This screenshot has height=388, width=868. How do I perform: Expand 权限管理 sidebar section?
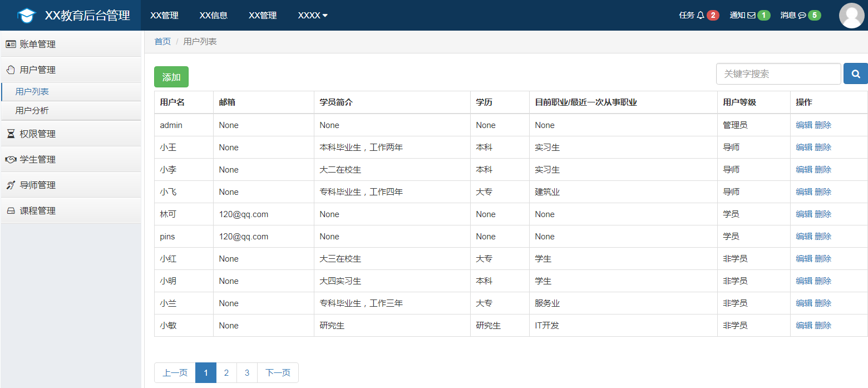pyautogui.click(x=71, y=134)
